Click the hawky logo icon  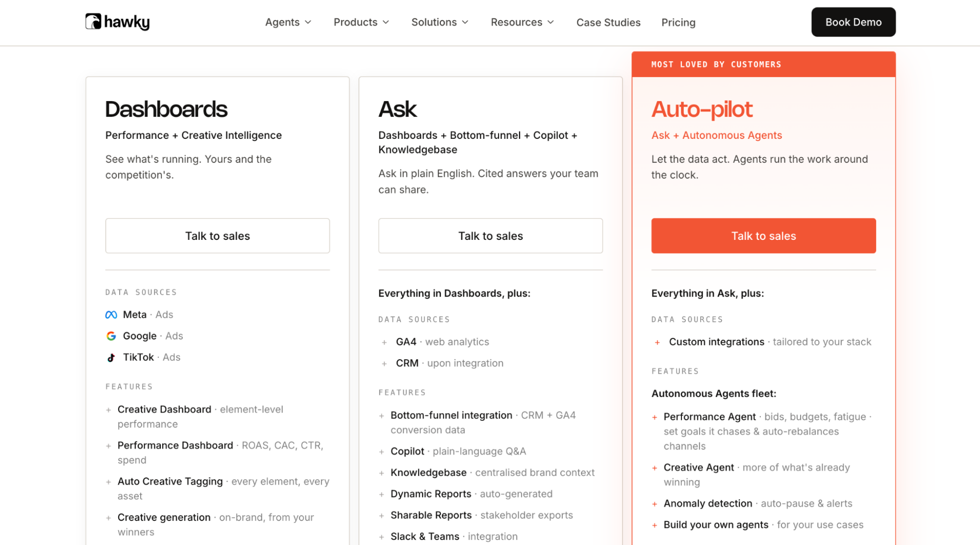tap(93, 22)
